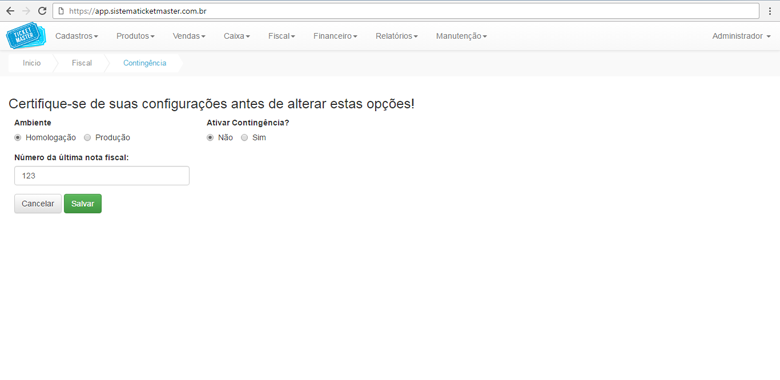Open the Fiscal dropdown menu
The width and height of the screenshot is (780, 380).
282,36
